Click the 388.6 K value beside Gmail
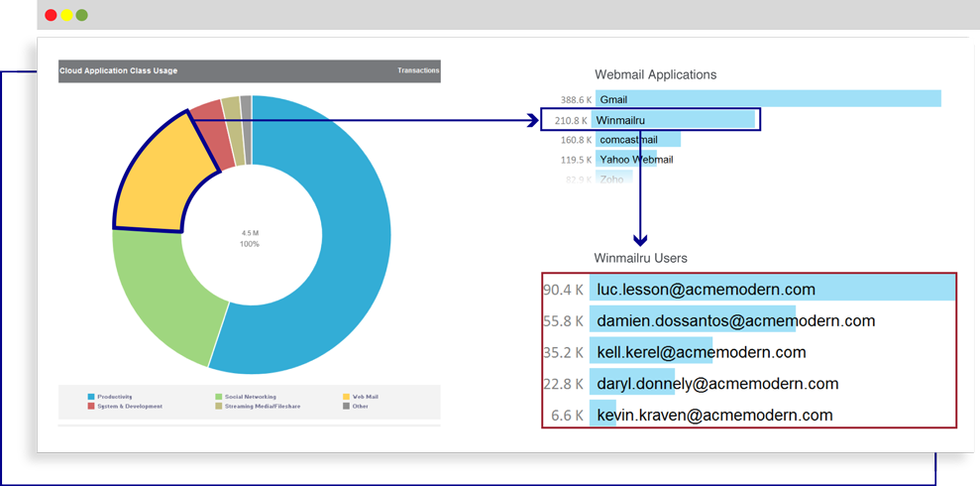Screen dimensions: 980x486 577,99
